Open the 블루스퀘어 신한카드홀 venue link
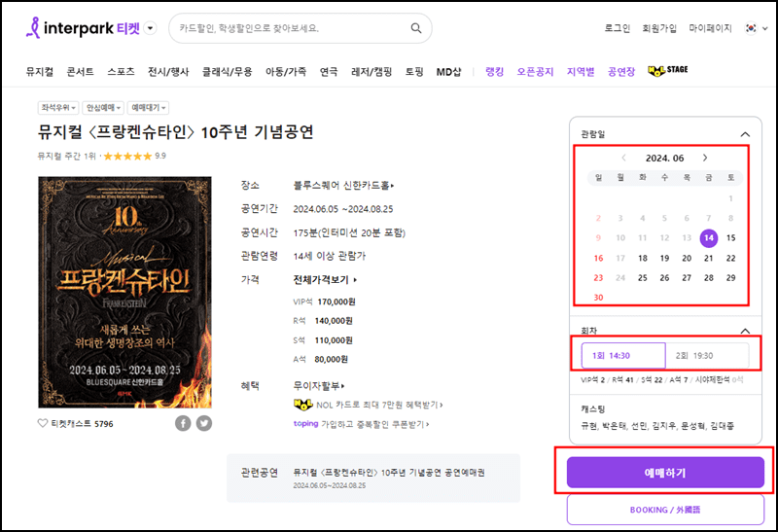The image size is (778, 532). click(343, 185)
